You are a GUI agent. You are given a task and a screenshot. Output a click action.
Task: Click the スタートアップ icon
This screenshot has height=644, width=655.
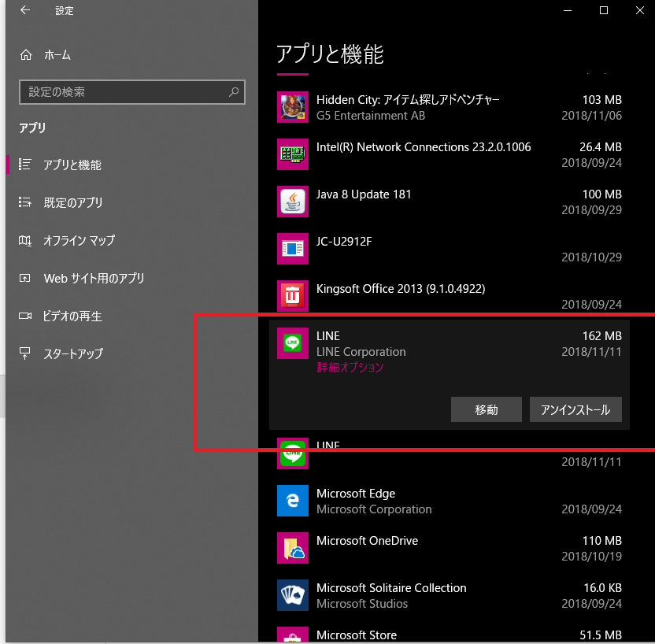pyautogui.click(x=25, y=353)
